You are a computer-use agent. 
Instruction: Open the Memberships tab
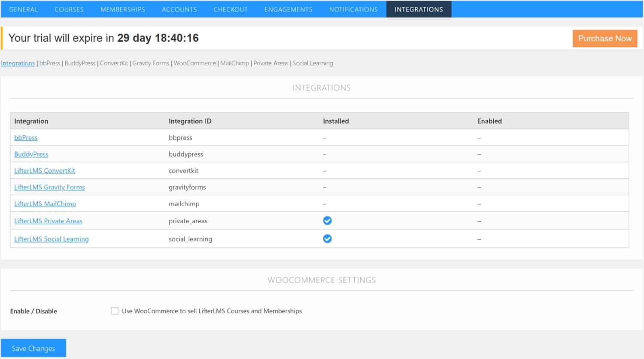(x=123, y=9)
